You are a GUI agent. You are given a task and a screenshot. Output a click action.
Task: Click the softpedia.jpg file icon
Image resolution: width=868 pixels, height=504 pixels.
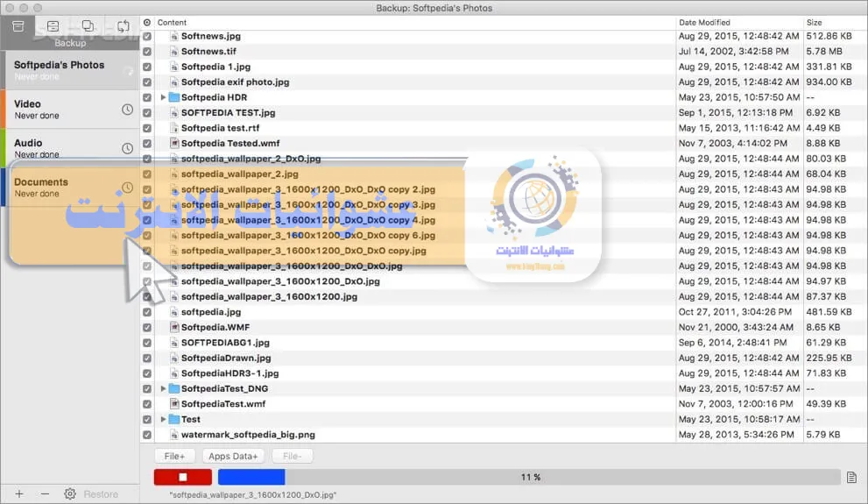click(173, 312)
